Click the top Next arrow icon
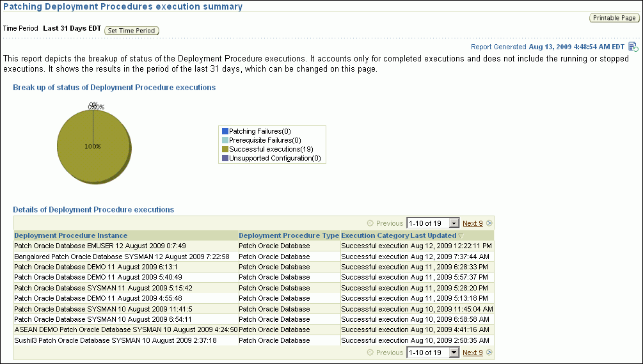643x364 pixels. pos(489,223)
